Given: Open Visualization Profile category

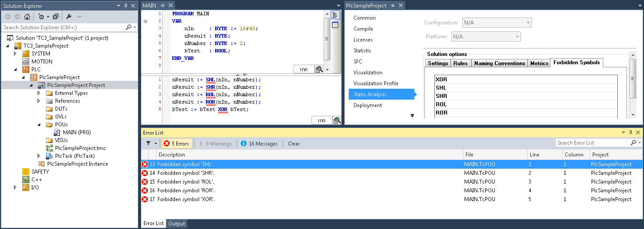Looking at the screenshot, I should point(376,83).
